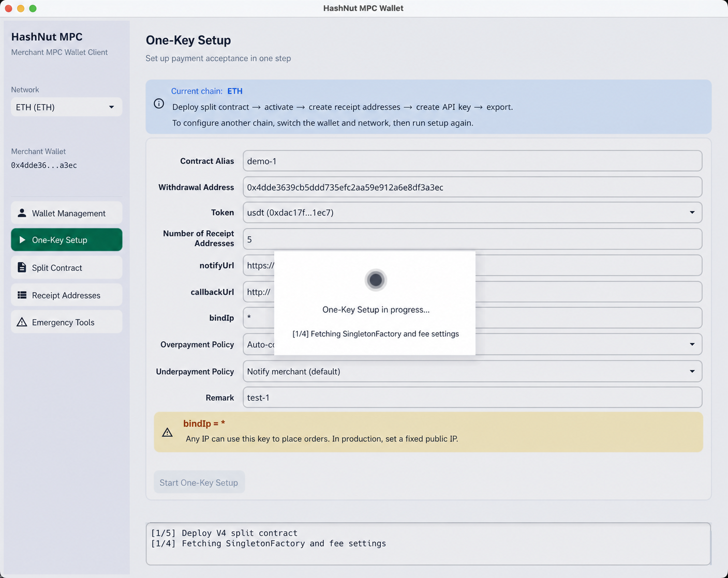Click the warning triangle in the bindIp notice
Screen dimensions: 728x578
click(x=167, y=432)
